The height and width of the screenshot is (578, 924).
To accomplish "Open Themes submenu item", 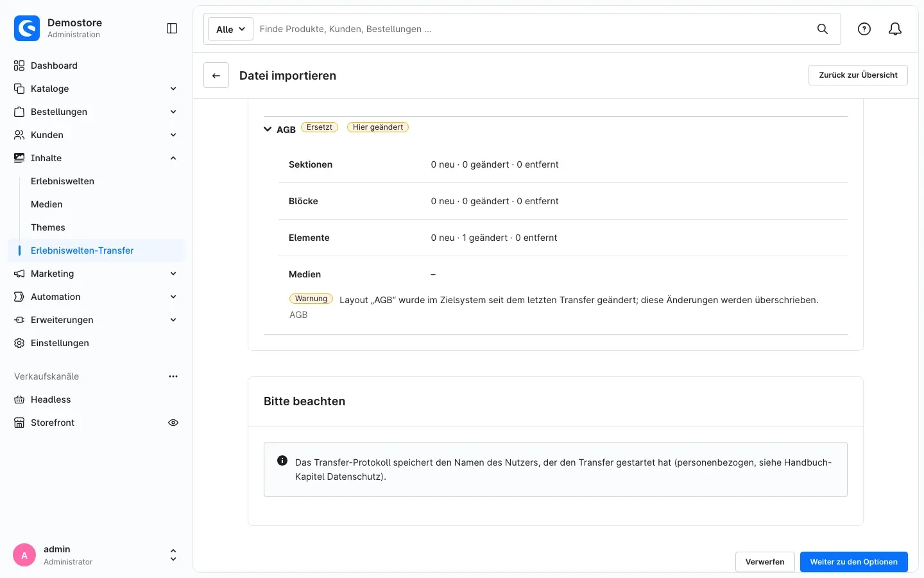I will (x=48, y=227).
